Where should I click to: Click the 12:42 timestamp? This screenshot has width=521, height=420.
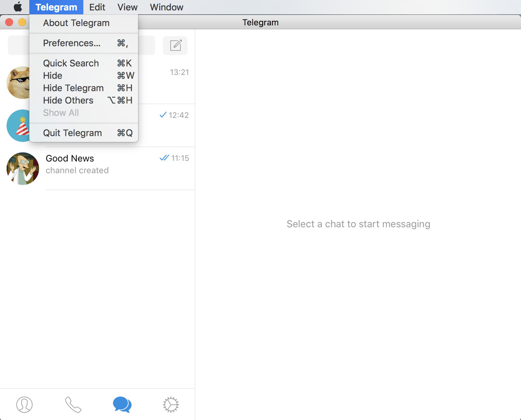[x=179, y=115]
